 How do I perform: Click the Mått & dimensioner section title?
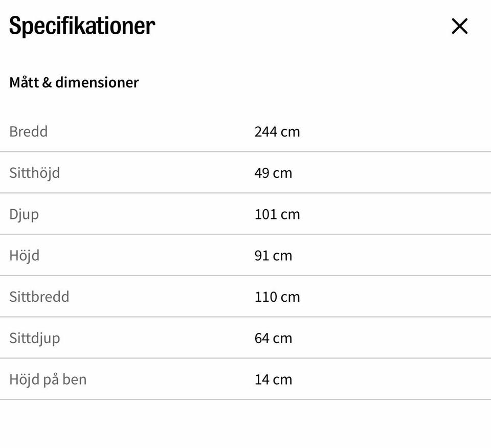(x=74, y=82)
